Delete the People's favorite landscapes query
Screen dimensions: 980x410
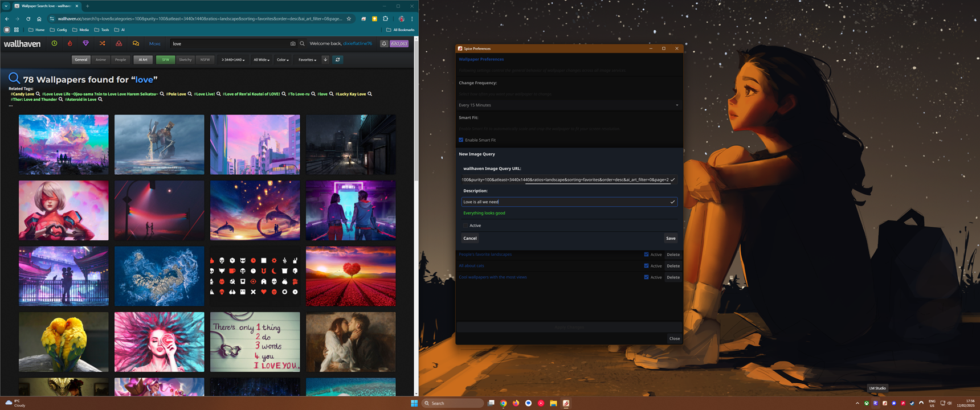(x=673, y=255)
